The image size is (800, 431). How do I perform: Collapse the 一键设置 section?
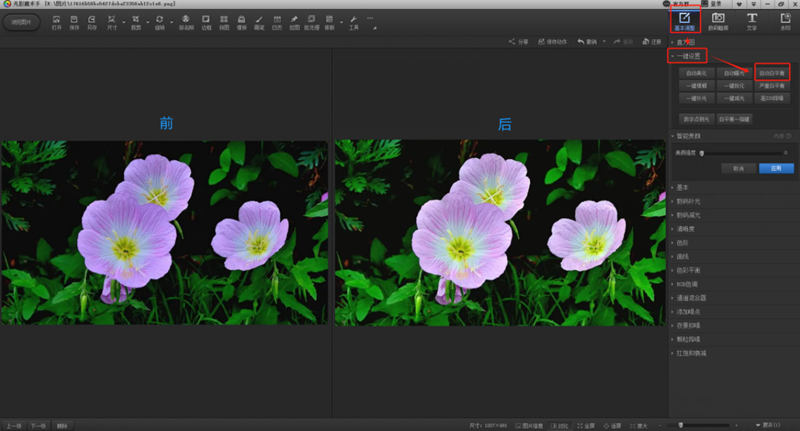(x=687, y=57)
